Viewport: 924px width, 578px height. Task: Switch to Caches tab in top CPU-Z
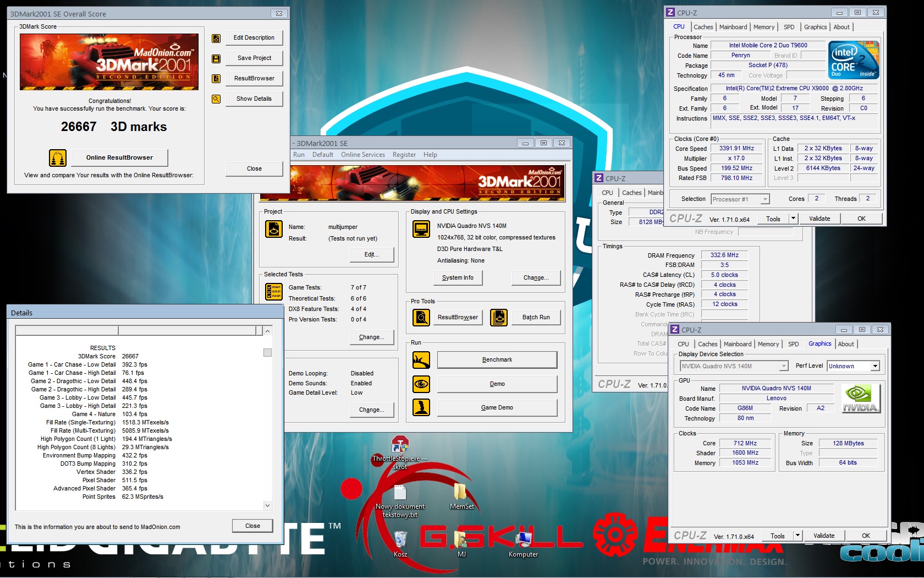coord(703,27)
